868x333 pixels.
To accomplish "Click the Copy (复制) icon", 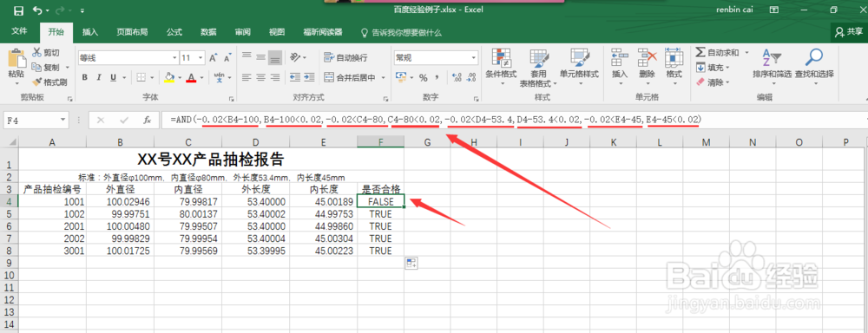I will point(37,68).
